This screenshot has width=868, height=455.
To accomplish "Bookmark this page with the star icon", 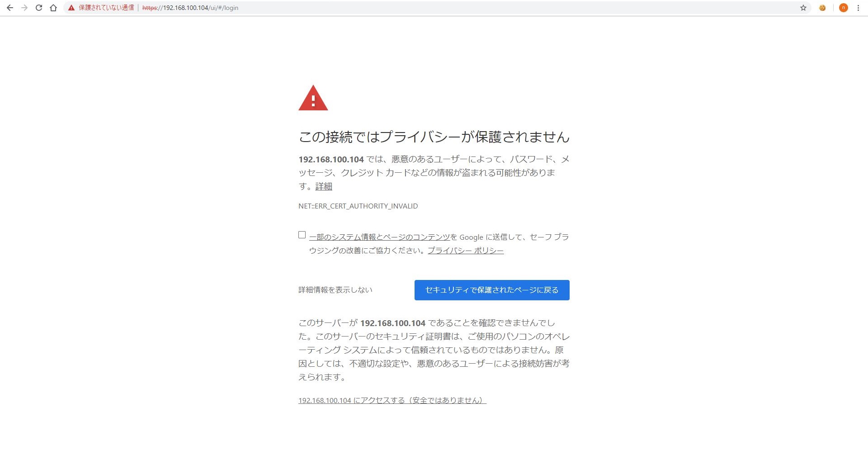I will point(803,8).
